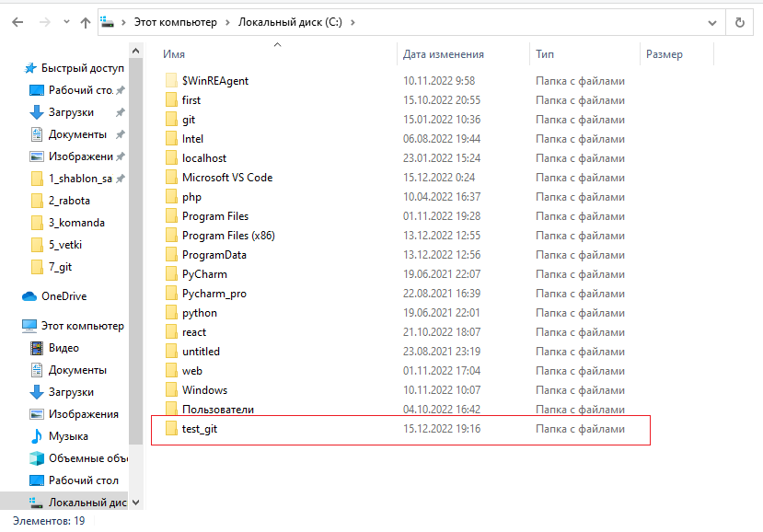Sort by 'Размер' column header

(665, 54)
